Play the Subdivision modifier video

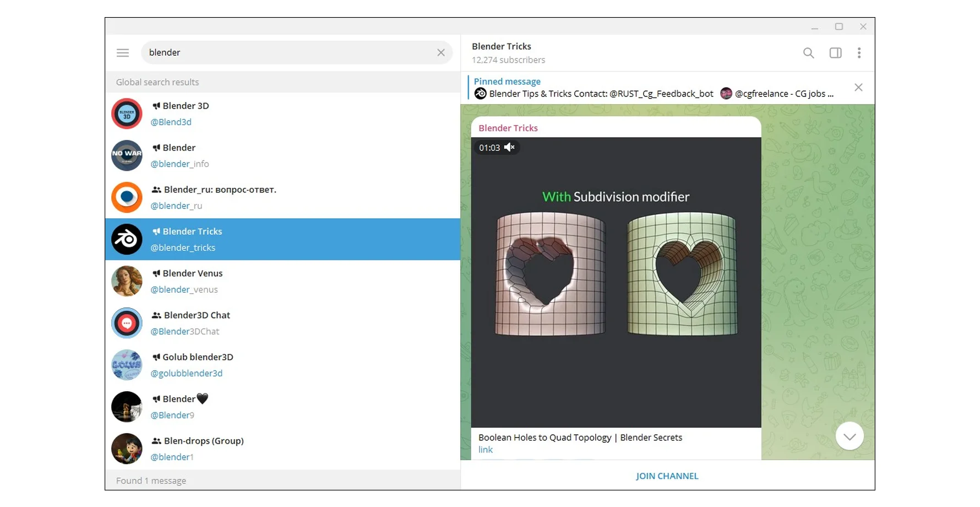[616, 282]
